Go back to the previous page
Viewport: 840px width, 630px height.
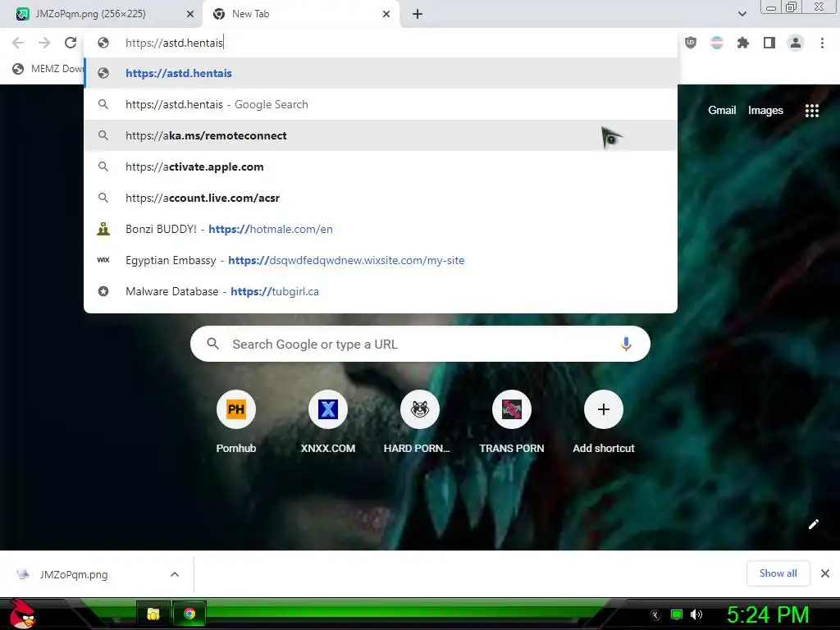tap(18, 43)
